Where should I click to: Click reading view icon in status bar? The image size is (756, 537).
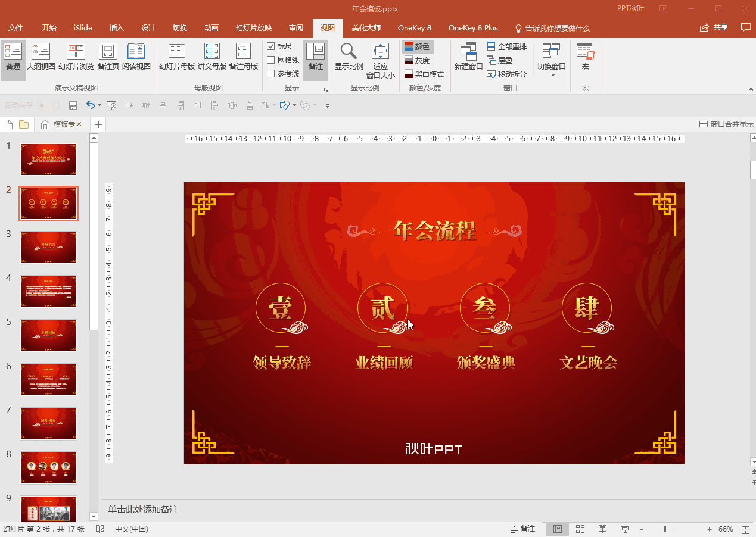[603, 529]
